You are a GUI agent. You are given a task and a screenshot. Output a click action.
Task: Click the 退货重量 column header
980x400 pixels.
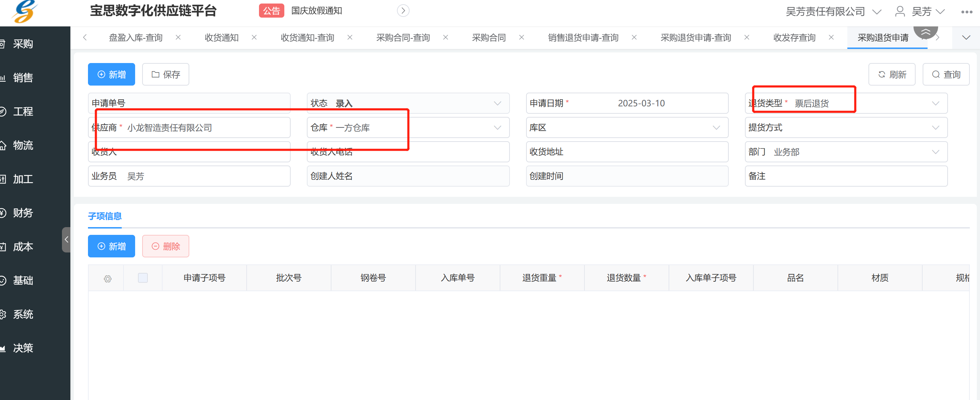[x=542, y=278]
